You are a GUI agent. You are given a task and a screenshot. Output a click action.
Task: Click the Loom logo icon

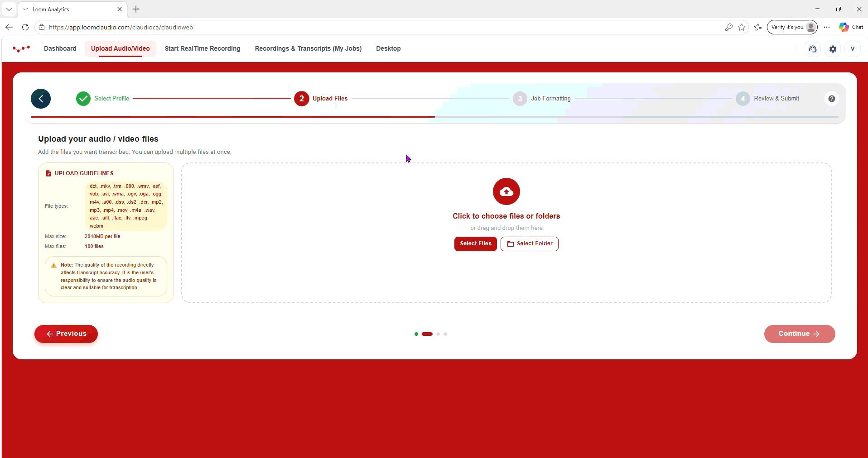point(21,48)
